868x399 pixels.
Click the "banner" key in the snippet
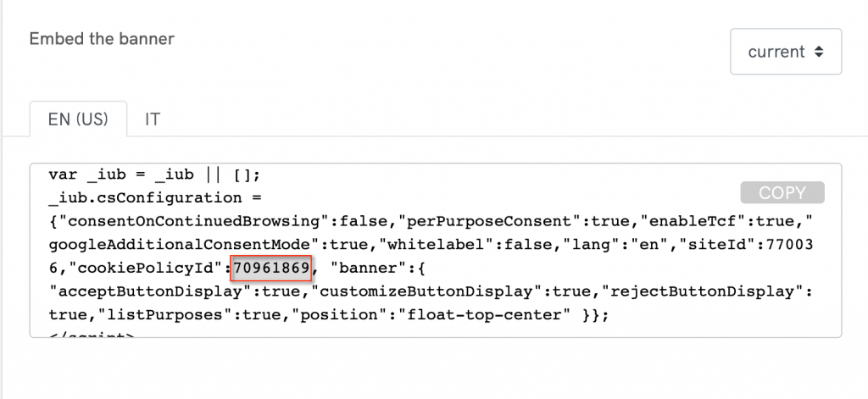coord(360,270)
